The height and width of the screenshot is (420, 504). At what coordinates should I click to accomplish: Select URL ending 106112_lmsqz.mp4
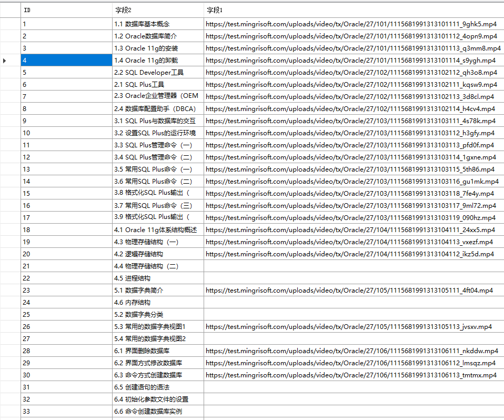(354, 363)
